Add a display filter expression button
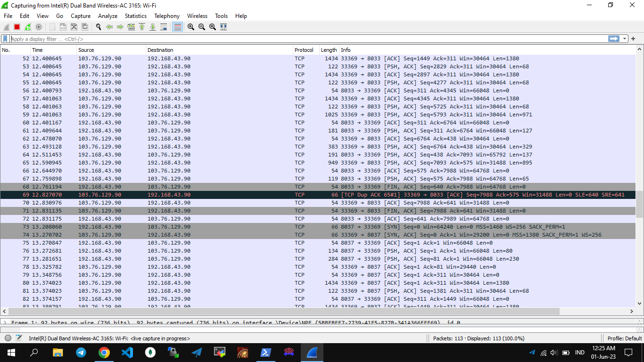This screenshot has width=644, height=362. coord(634,39)
